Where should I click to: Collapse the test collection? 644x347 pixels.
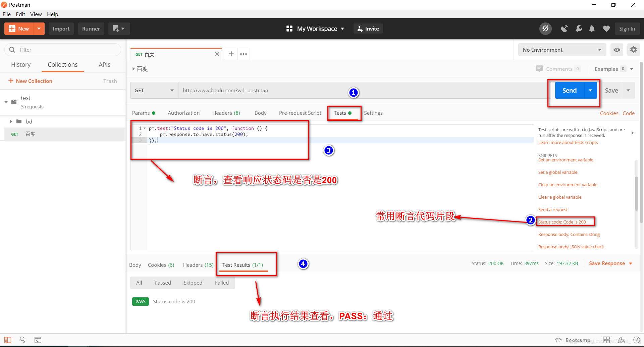pyautogui.click(x=6, y=102)
